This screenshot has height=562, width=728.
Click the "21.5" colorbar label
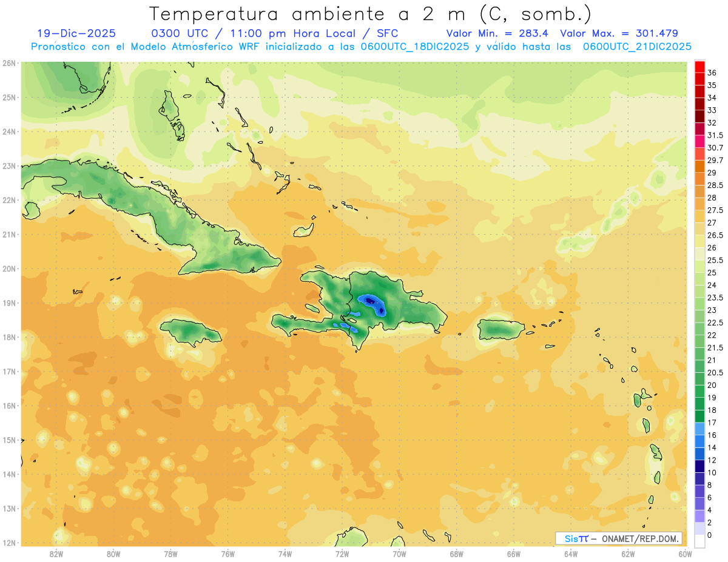pyautogui.click(x=715, y=347)
